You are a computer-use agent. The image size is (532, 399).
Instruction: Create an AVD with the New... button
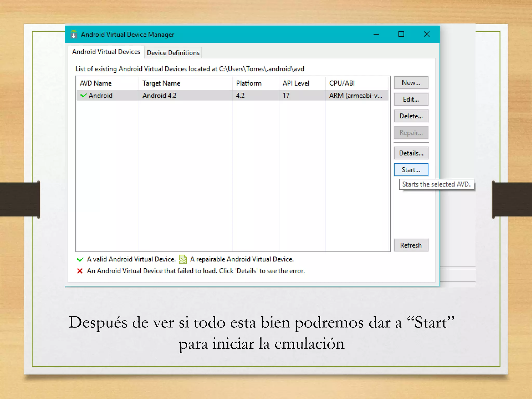tap(411, 83)
